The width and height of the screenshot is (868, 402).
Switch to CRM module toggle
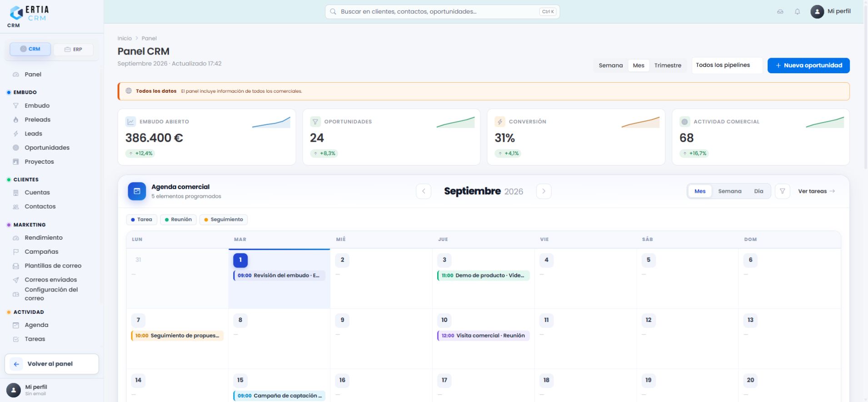pyautogui.click(x=30, y=49)
